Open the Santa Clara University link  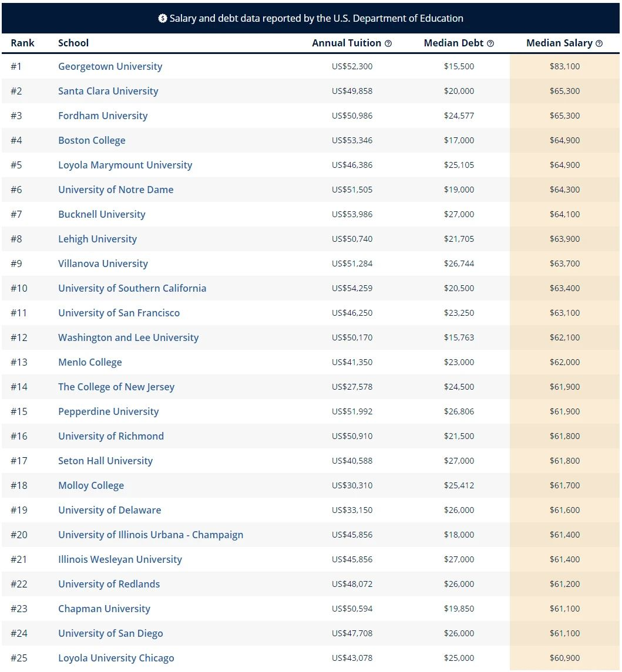click(x=108, y=91)
